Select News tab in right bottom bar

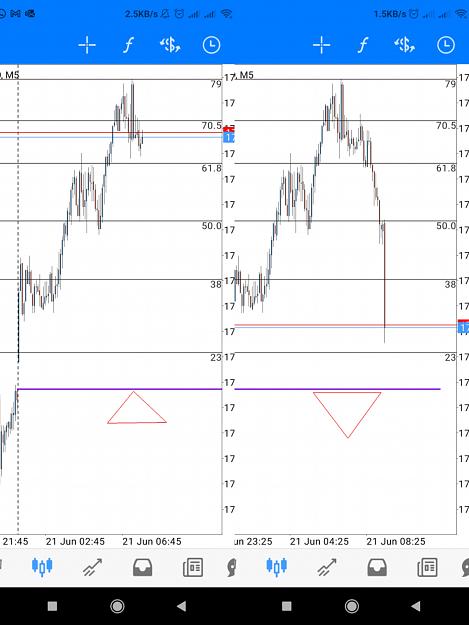[x=427, y=567]
